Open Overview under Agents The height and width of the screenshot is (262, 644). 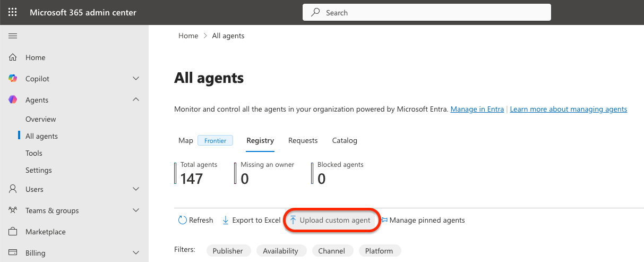pos(41,119)
